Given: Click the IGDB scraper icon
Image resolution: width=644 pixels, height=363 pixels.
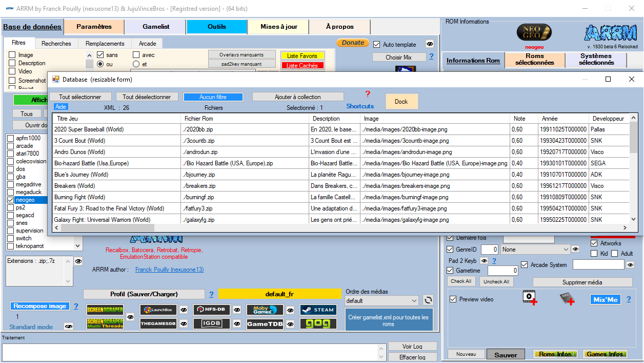Looking at the screenshot, I should pyautogui.click(x=212, y=324).
